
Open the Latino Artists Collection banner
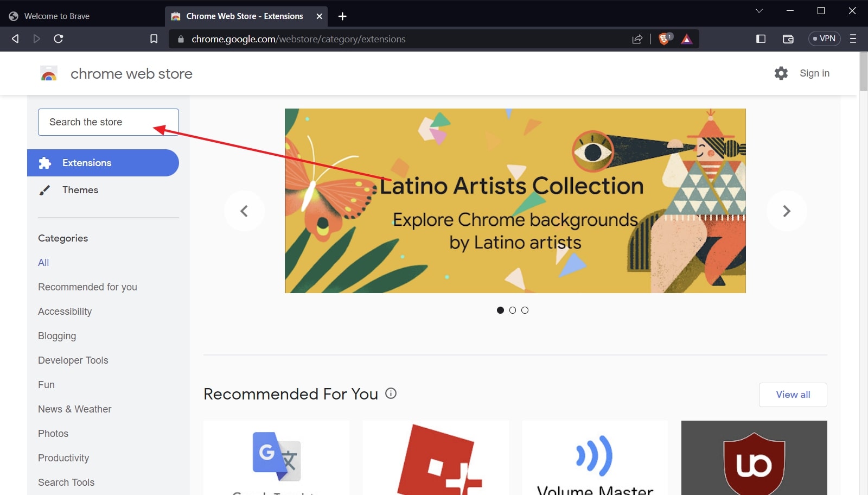[515, 201]
